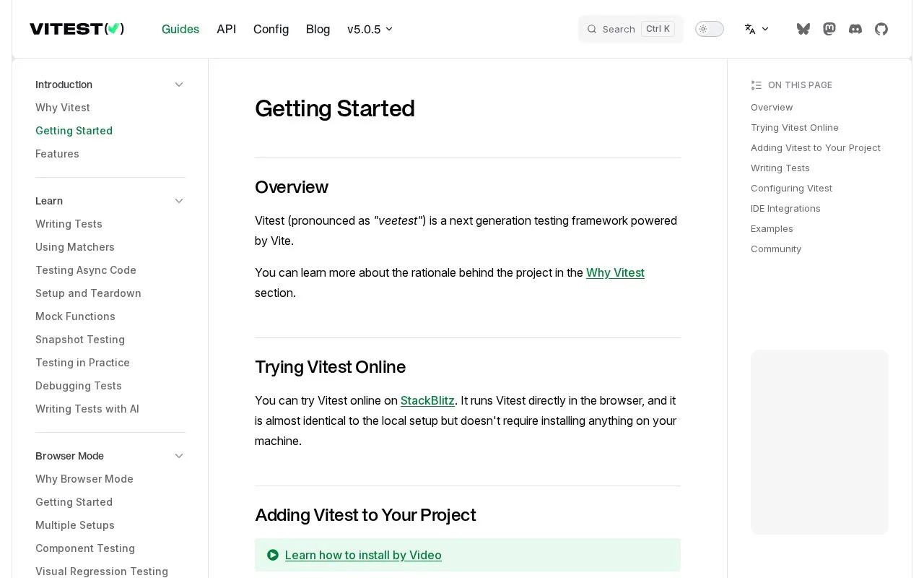Open the Guides nav item

click(x=180, y=29)
